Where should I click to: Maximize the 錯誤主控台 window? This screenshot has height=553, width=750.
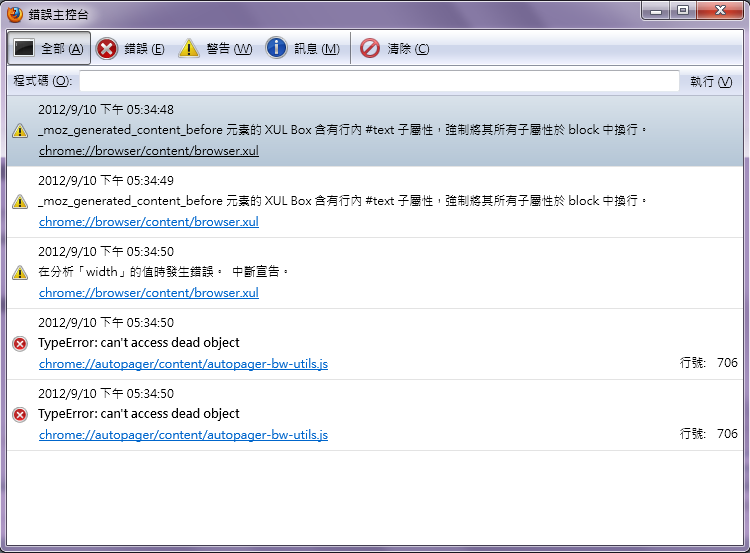click(x=683, y=11)
